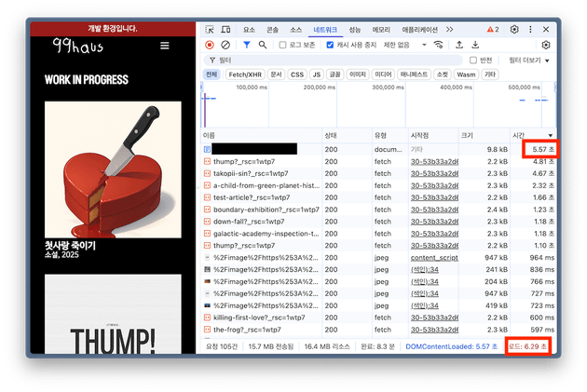
Task: Enable the 로그 보존 checkbox
Action: click(283, 44)
